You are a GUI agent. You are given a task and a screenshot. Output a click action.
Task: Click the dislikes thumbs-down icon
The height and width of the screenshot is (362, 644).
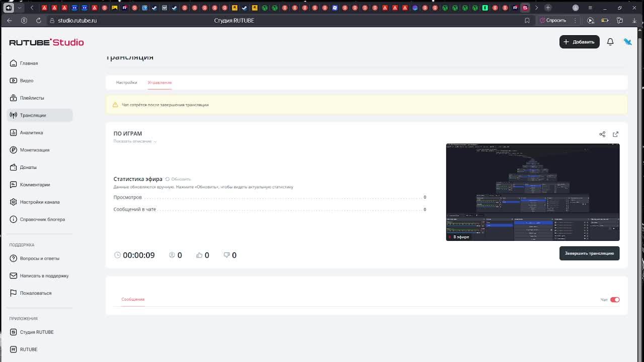226,255
